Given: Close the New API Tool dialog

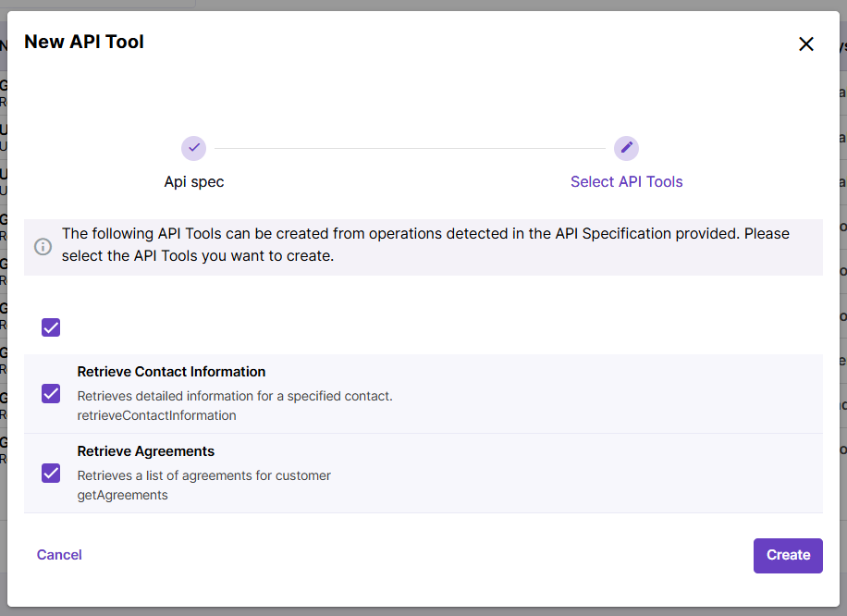Looking at the screenshot, I should point(806,44).
